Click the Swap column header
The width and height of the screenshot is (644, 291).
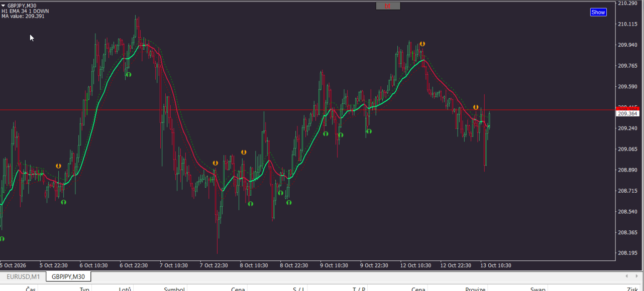[x=538, y=289]
